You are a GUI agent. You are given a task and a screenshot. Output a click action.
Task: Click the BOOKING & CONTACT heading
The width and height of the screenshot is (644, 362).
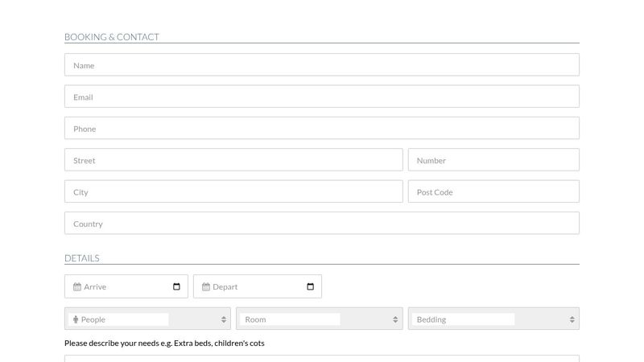[x=112, y=37]
